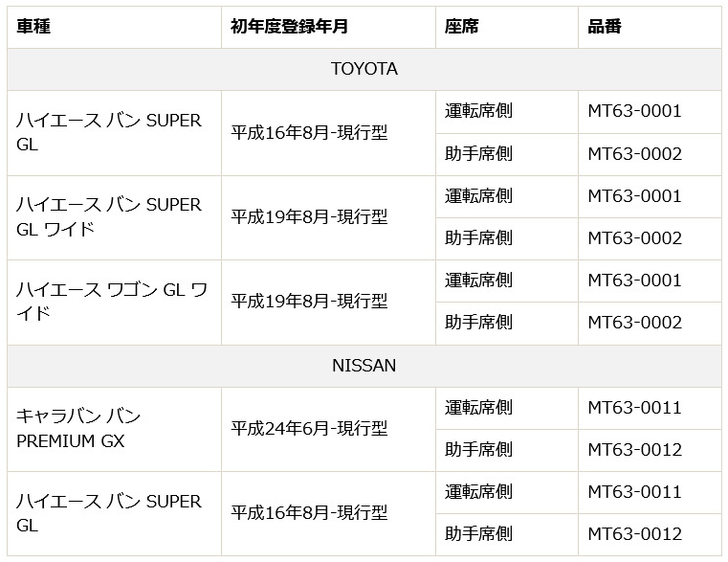Select MT63-0011 in the キャラバン バン rows

point(634,407)
